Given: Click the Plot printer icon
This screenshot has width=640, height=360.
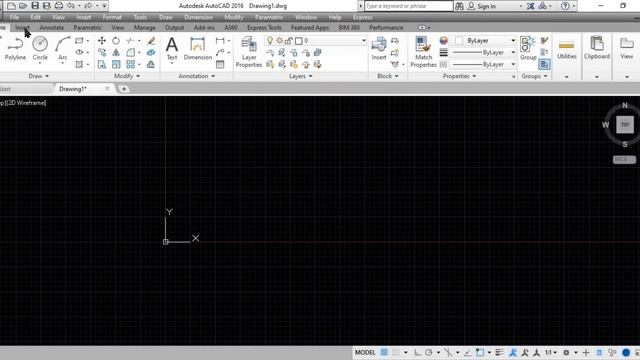Looking at the screenshot, I should [x=59, y=6].
